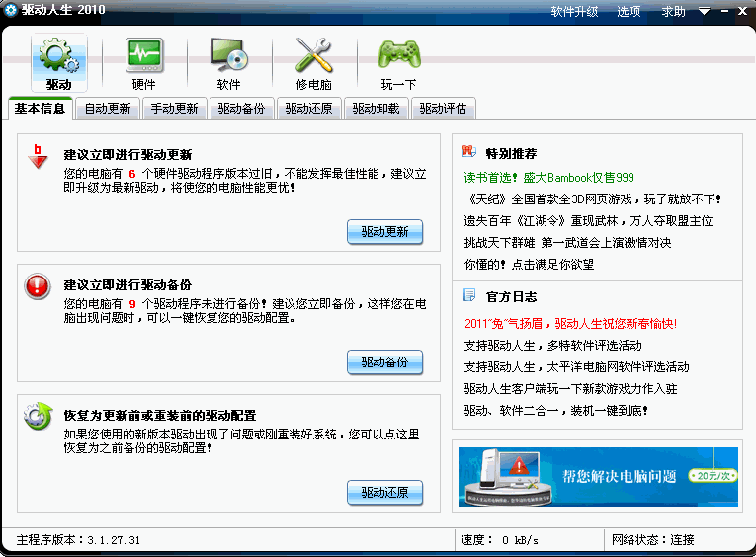Click the 恢复为更新前或重装前的驱动配置 heading
Image resolution: width=756 pixels, height=557 pixels.
click(159, 416)
